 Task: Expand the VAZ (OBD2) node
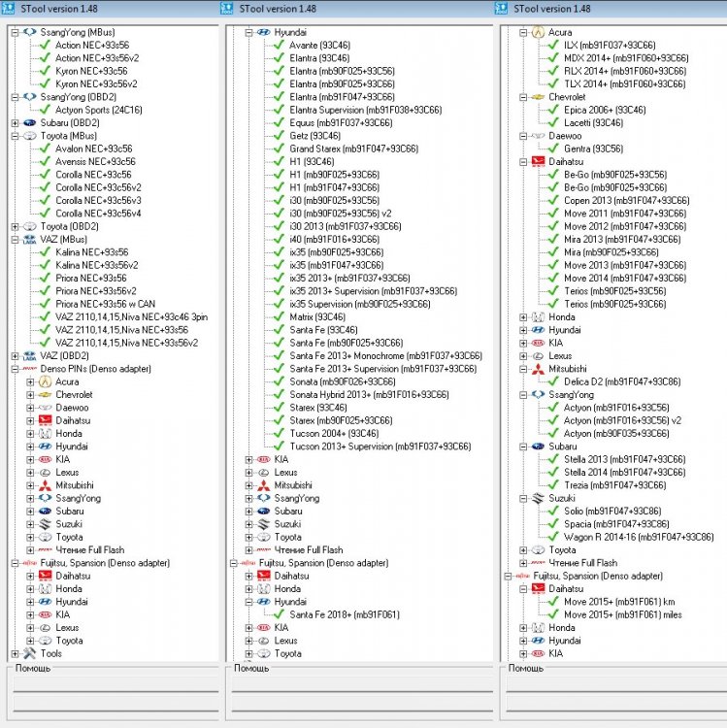click(15, 356)
